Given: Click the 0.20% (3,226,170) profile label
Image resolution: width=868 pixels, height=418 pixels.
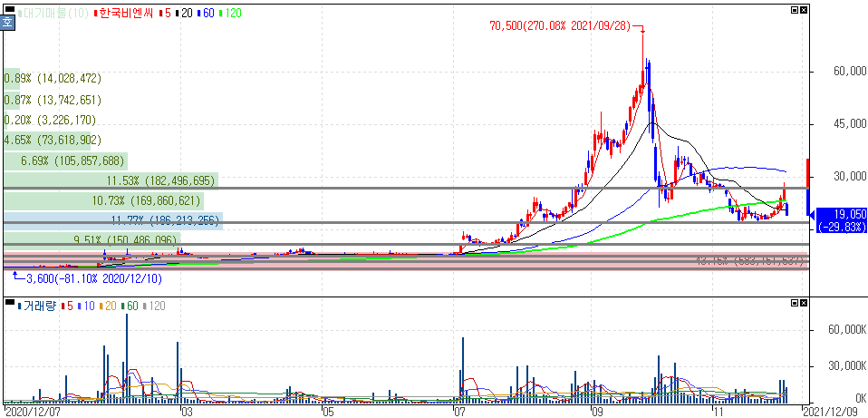Looking at the screenshot, I should pyautogui.click(x=50, y=120).
